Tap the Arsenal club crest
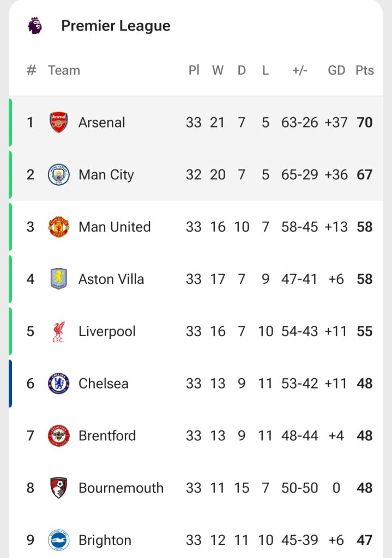Viewport: 392px width, 558px height. click(58, 123)
